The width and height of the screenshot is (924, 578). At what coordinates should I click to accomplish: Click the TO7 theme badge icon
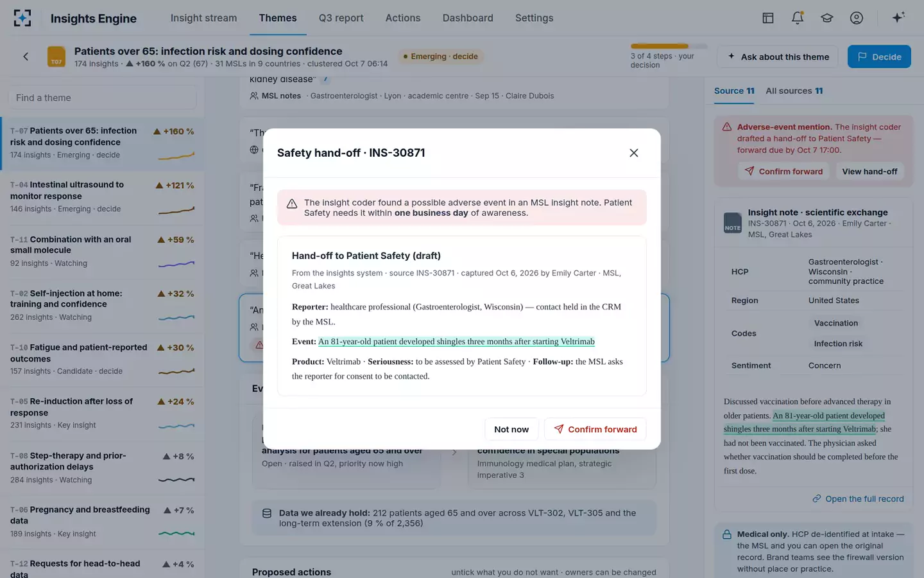56,57
